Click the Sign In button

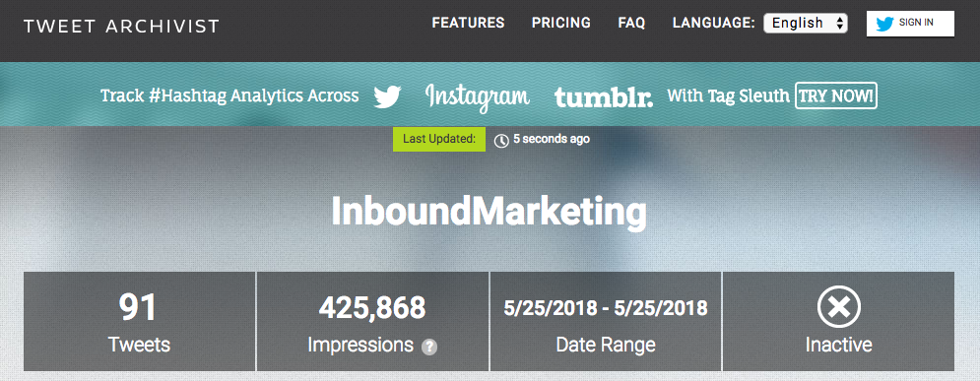(x=910, y=24)
